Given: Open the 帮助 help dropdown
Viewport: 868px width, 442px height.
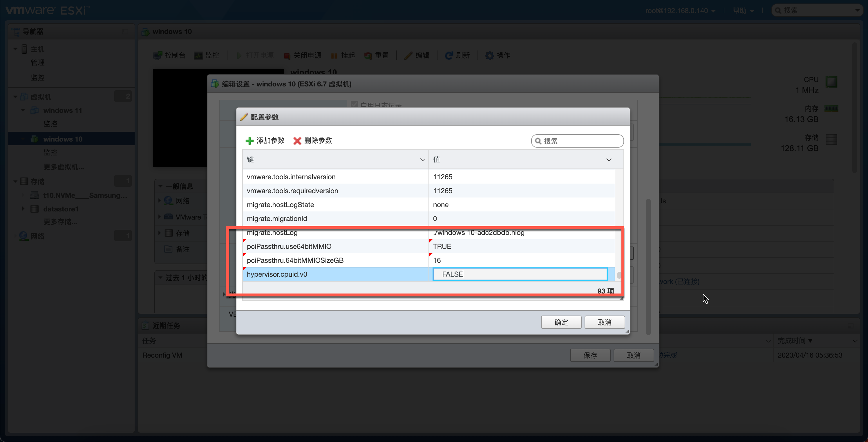Looking at the screenshot, I should [743, 11].
